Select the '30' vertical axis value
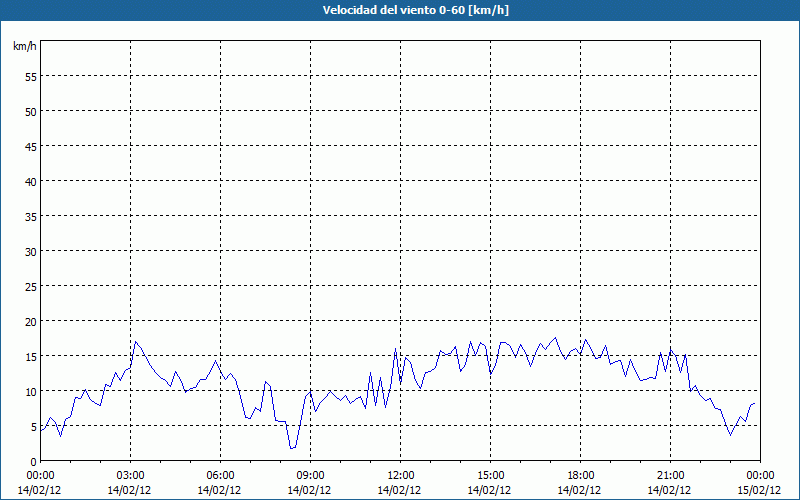800x500 pixels. pos(31,252)
